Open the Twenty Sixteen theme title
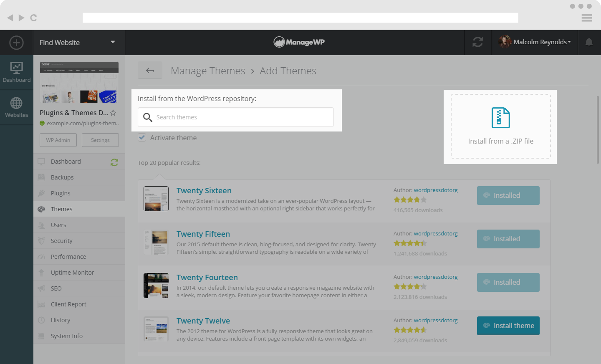Screen dimensions: 601x364 pyautogui.click(x=204, y=191)
